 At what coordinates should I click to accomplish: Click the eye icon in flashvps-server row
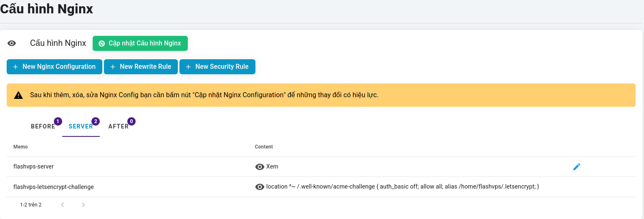click(x=260, y=167)
